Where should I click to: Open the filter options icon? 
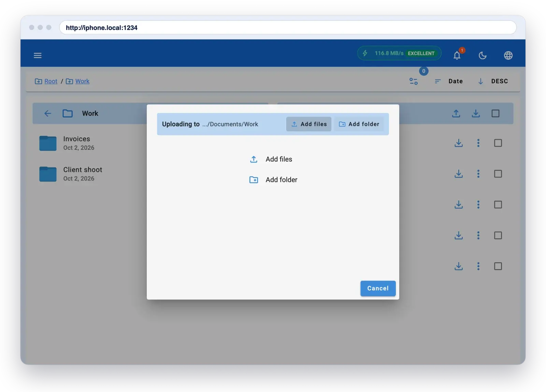tap(414, 81)
